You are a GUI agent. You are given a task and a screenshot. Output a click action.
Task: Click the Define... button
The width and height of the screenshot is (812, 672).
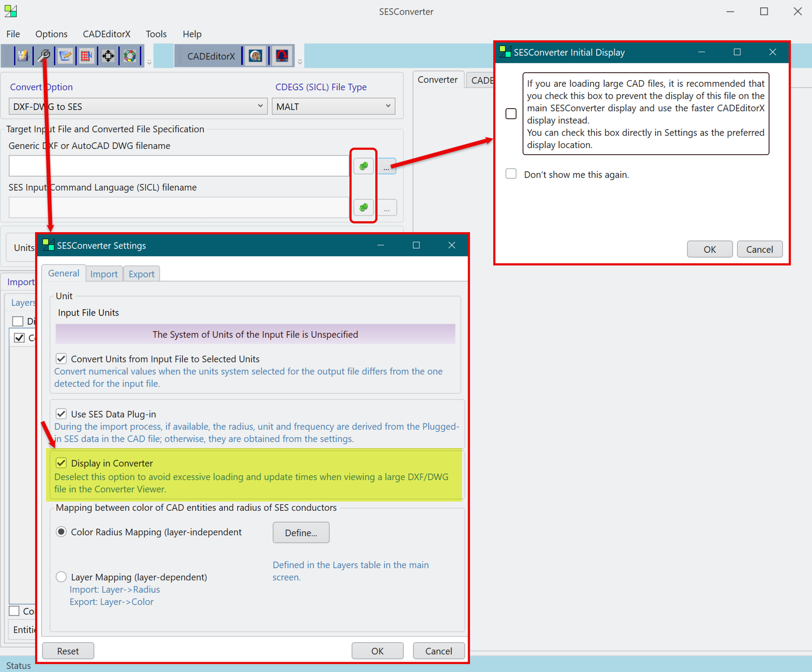pyautogui.click(x=301, y=533)
